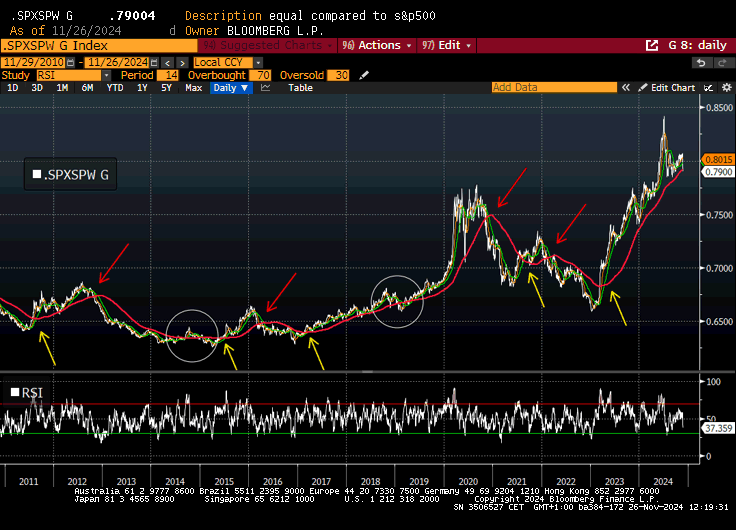
Task: Edit Period value 14
Action: point(168,75)
